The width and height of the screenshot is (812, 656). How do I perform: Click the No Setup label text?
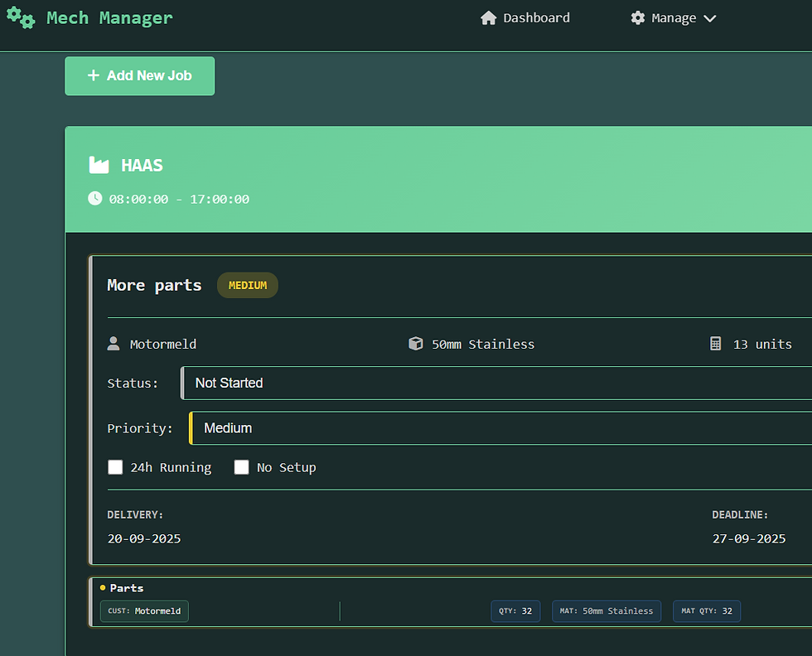[287, 467]
